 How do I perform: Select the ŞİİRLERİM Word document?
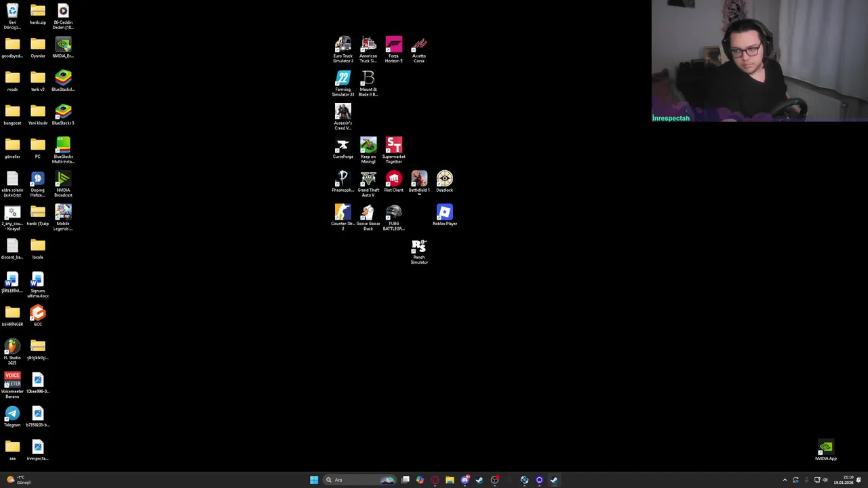pos(12,283)
